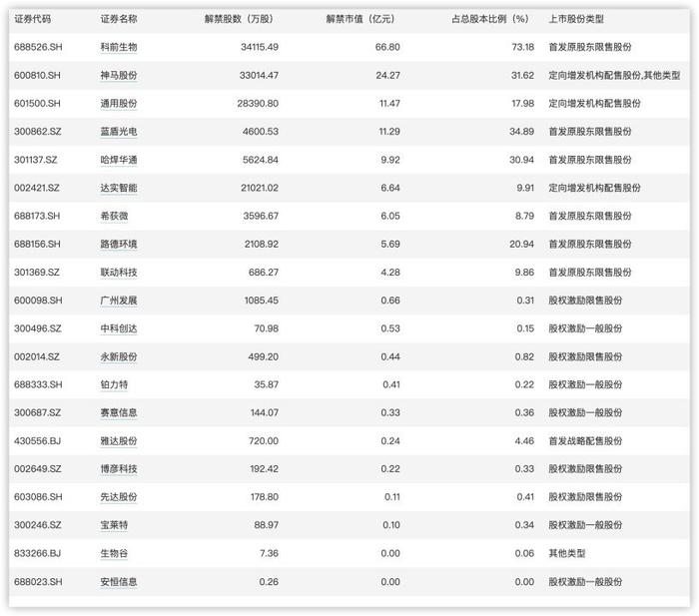Click the market value 66.80
Screen dimensions: 699x616
pos(387,47)
